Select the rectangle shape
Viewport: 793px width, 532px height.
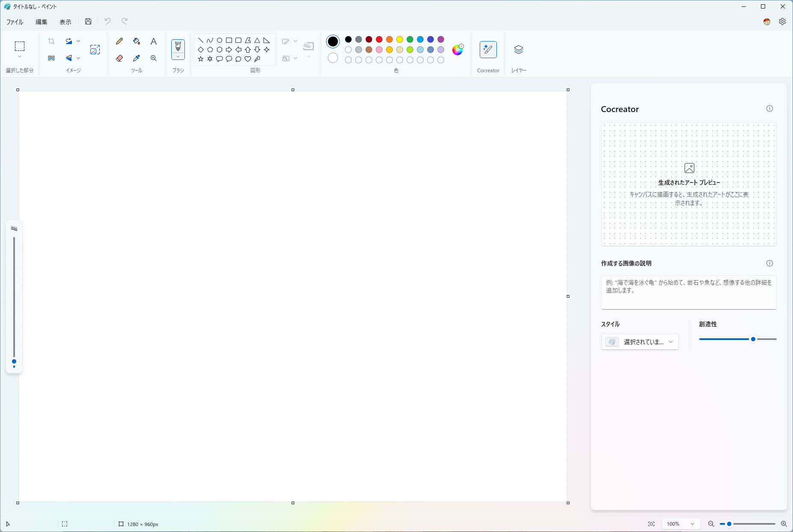pyautogui.click(x=229, y=39)
